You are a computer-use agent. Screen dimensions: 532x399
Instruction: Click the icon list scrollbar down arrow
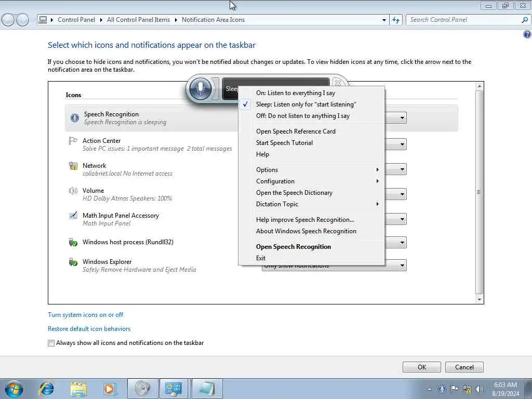pyautogui.click(x=479, y=300)
